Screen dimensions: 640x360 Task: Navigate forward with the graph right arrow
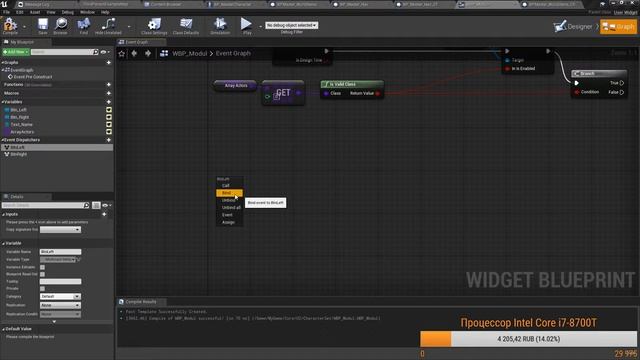[148, 53]
